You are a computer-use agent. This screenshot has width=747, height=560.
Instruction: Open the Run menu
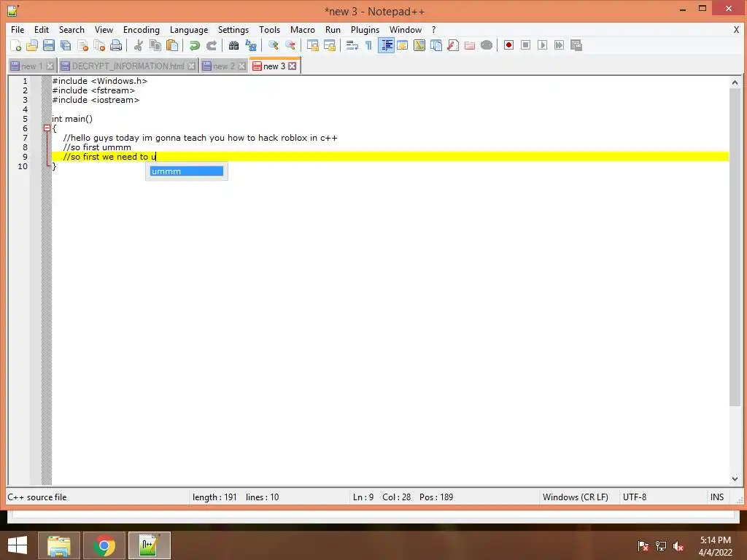click(333, 29)
